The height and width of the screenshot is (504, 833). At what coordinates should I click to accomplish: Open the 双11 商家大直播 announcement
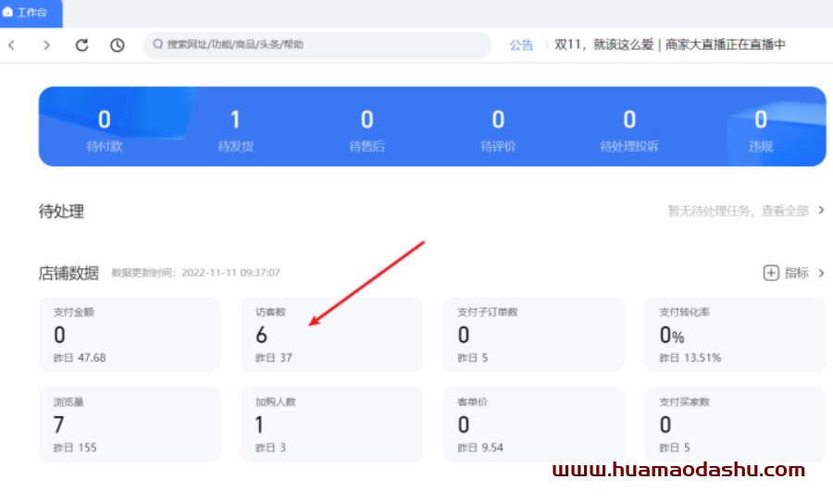tap(669, 44)
